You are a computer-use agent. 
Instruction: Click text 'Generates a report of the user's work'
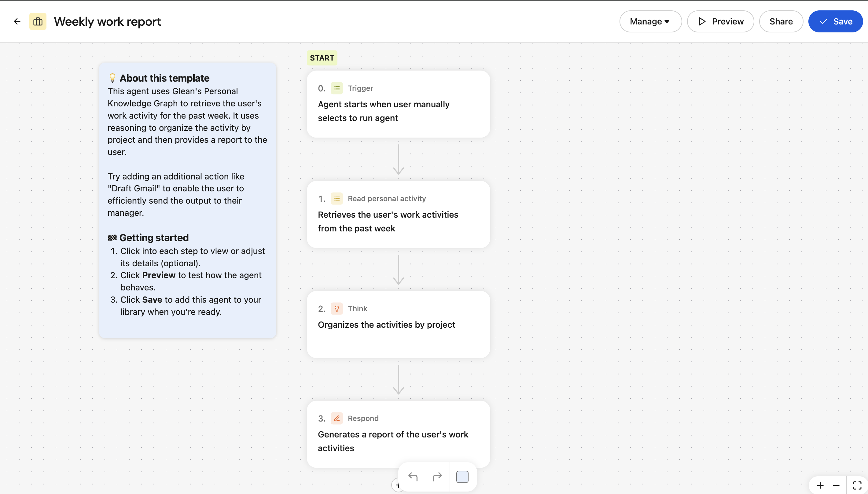coord(393,434)
